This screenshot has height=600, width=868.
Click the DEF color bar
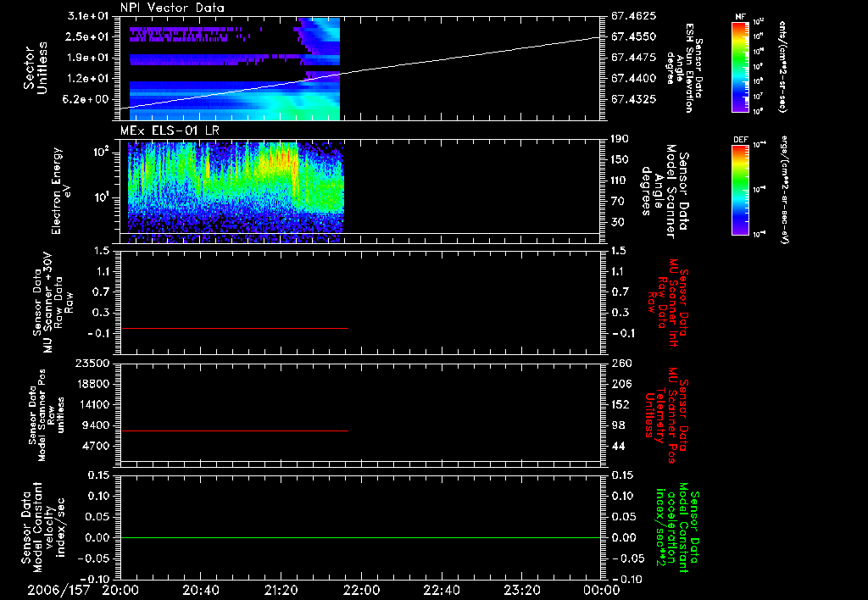pos(741,190)
